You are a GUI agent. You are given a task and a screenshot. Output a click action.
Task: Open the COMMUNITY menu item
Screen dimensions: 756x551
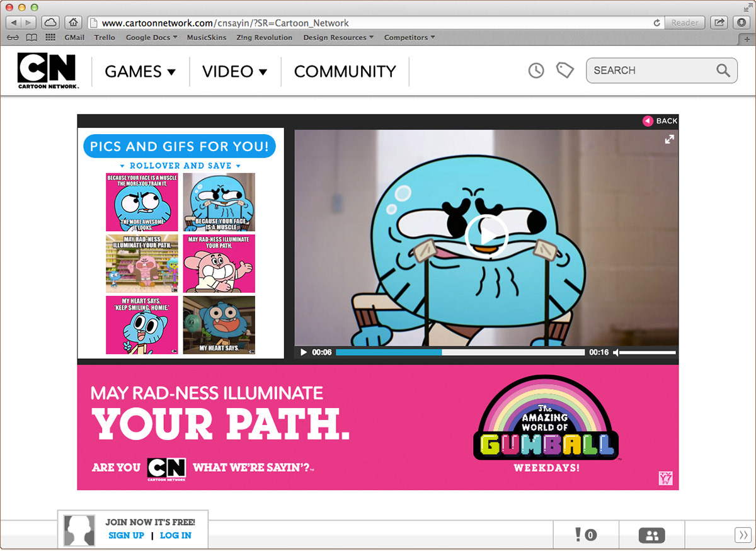pos(345,71)
